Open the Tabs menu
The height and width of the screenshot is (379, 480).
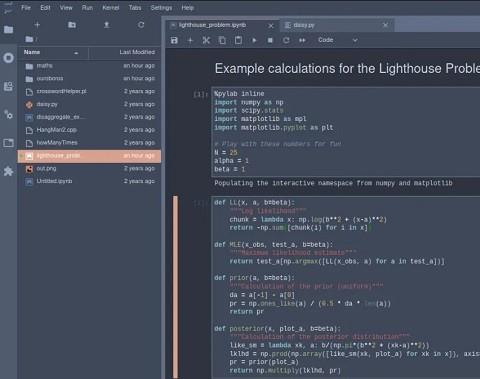click(135, 8)
